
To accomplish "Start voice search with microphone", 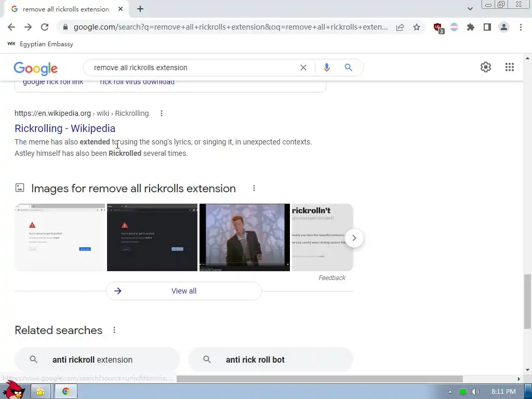I will [326, 68].
